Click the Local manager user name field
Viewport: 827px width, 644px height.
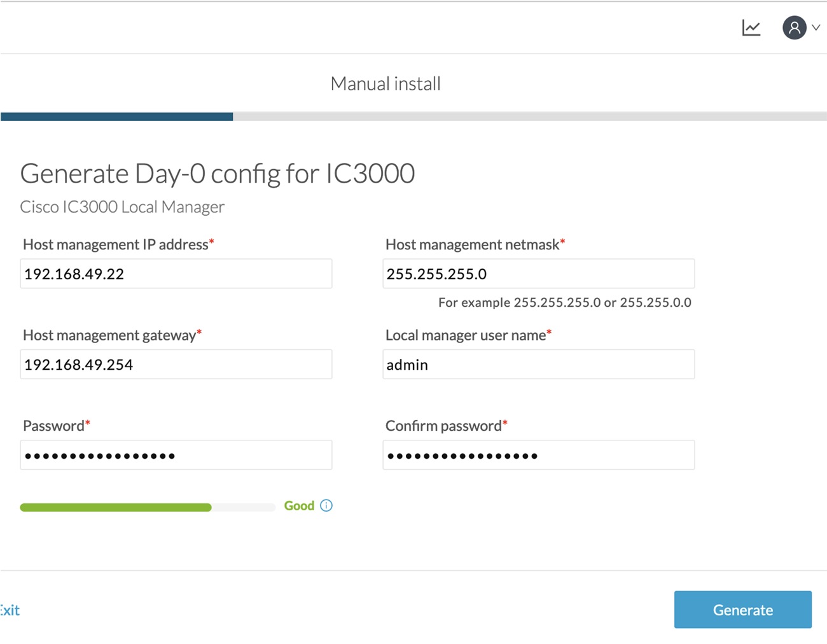[538, 365]
